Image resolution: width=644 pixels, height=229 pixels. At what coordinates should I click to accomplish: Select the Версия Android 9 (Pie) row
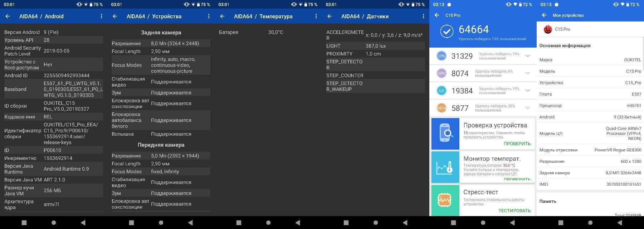(x=54, y=32)
